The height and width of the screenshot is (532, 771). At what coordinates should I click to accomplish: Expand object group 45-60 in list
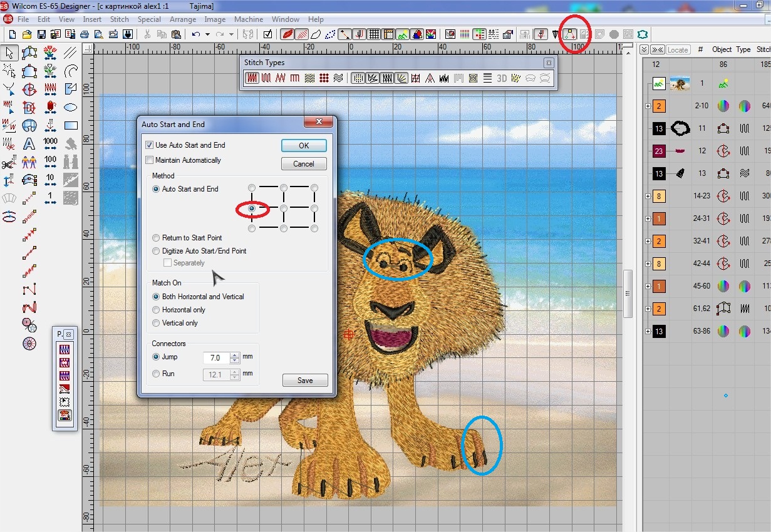(x=647, y=286)
